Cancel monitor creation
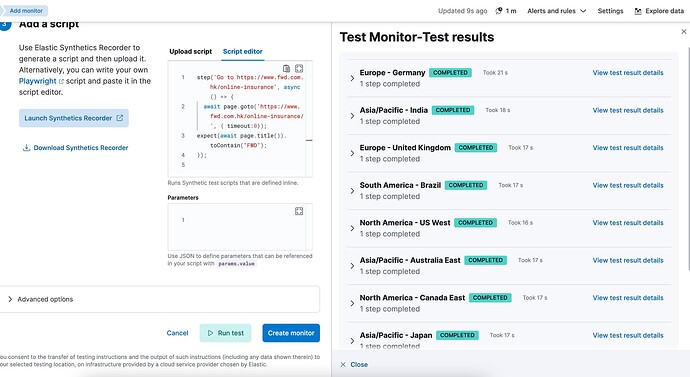The image size is (690, 377). click(x=177, y=333)
